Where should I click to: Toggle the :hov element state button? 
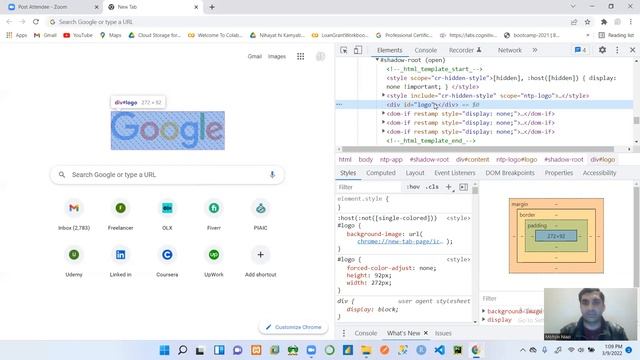pyautogui.click(x=413, y=187)
